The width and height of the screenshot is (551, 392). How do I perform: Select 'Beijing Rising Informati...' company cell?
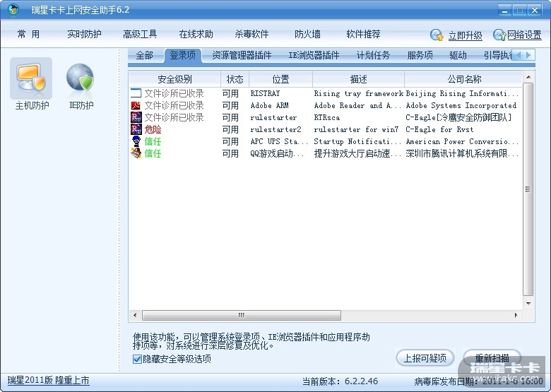tap(462, 93)
